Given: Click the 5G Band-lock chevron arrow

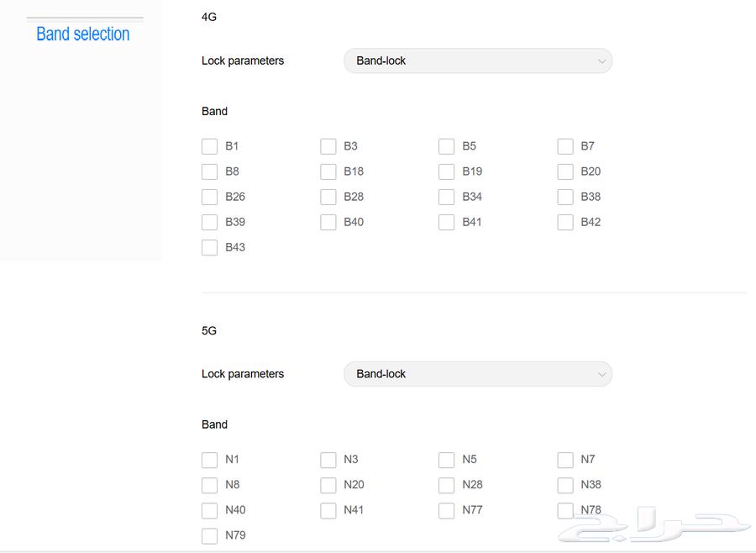Looking at the screenshot, I should [x=601, y=375].
